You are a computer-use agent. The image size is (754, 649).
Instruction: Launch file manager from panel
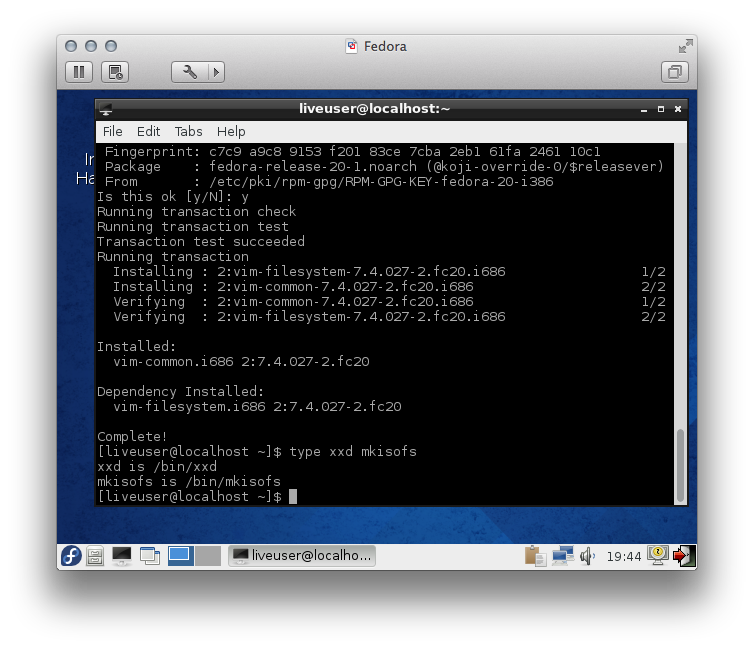tap(95, 556)
